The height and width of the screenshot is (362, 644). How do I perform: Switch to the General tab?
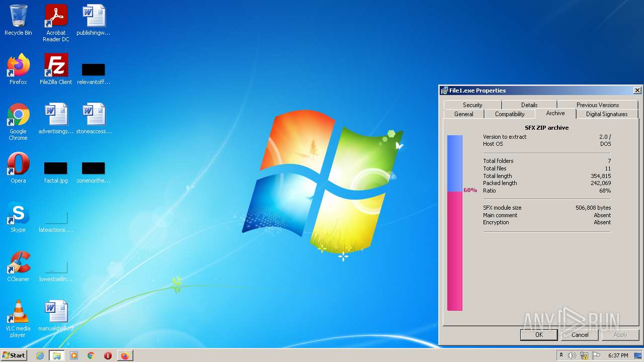pyautogui.click(x=464, y=114)
